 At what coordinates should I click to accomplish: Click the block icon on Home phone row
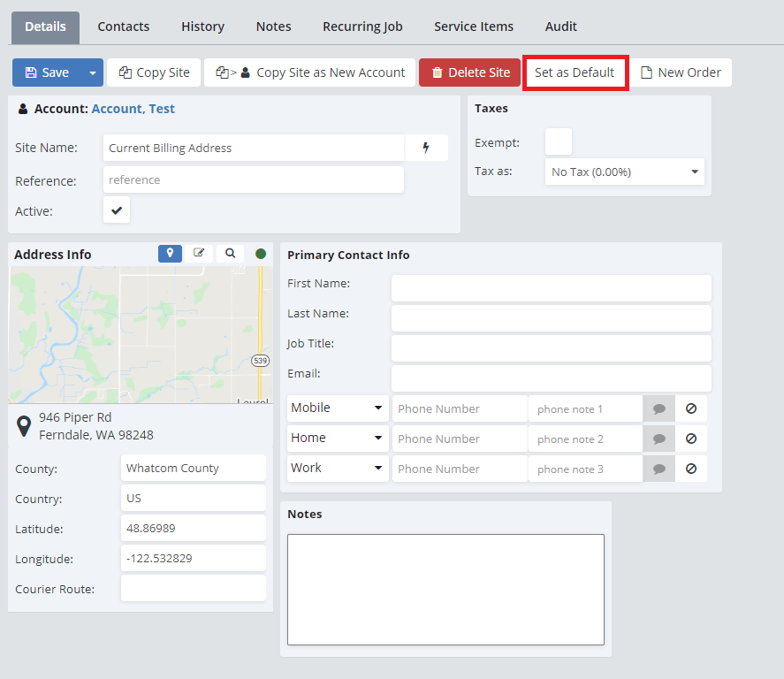691,439
